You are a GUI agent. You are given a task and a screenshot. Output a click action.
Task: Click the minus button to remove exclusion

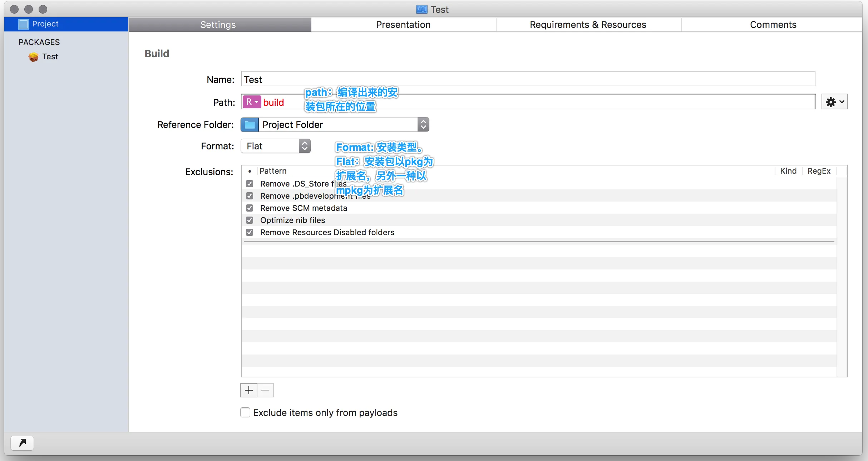[265, 390]
